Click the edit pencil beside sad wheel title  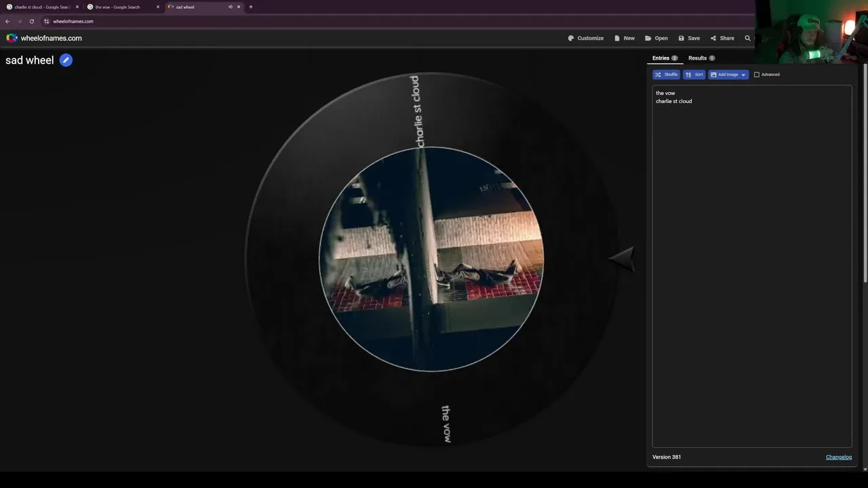(66, 60)
